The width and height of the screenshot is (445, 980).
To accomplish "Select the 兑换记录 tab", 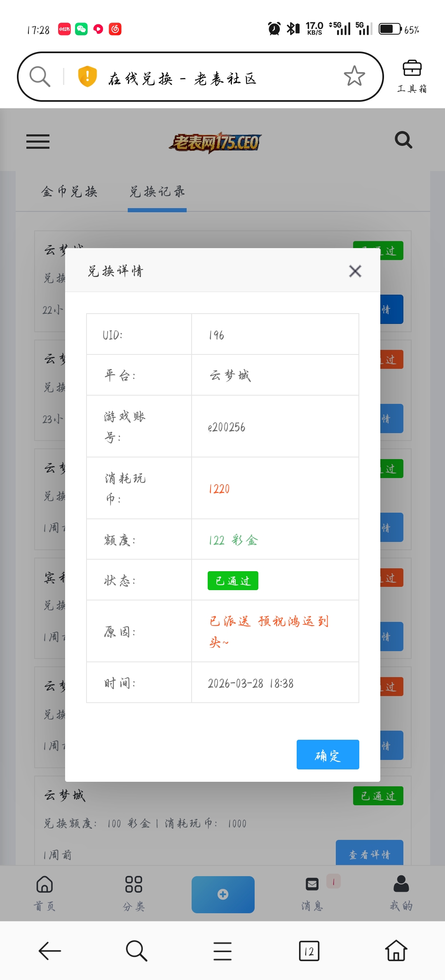I will pyautogui.click(x=157, y=192).
